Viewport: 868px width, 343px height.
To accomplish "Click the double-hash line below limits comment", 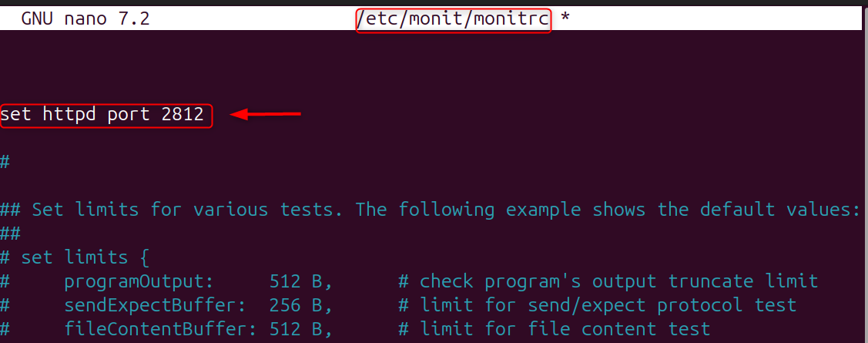I will point(10,234).
